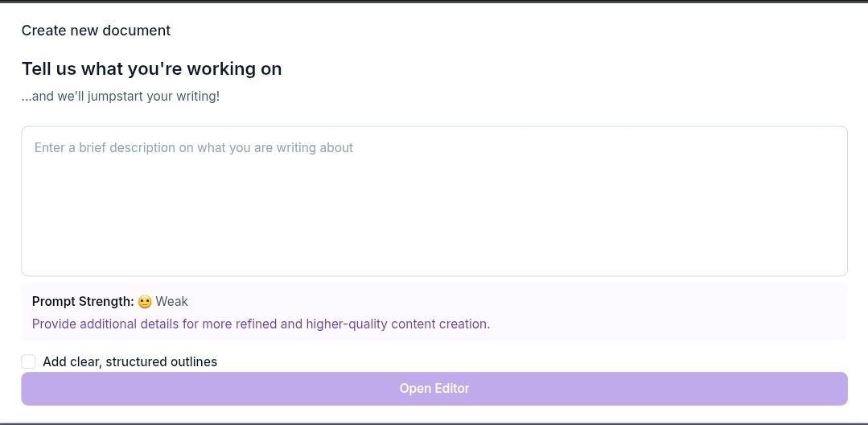Click the '...and we'll jumpstart your writing!' subtitle
Screen dimensions: 868x425
click(x=121, y=97)
